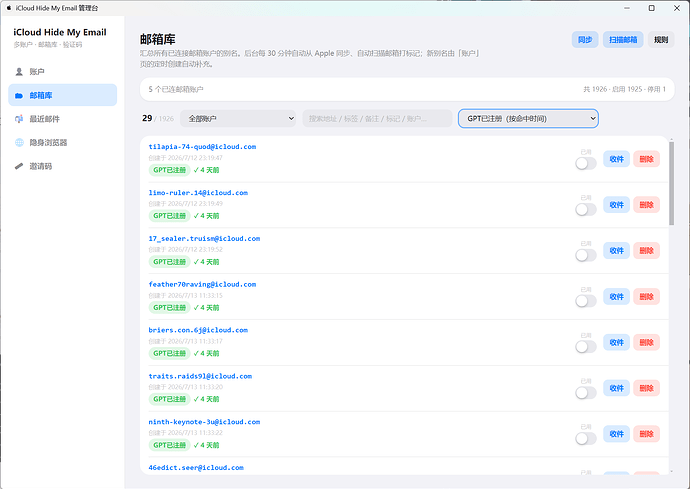Click the Apple logo in the title bar
This screenshot has width=690, height=489.
click(x=8, y=8)
